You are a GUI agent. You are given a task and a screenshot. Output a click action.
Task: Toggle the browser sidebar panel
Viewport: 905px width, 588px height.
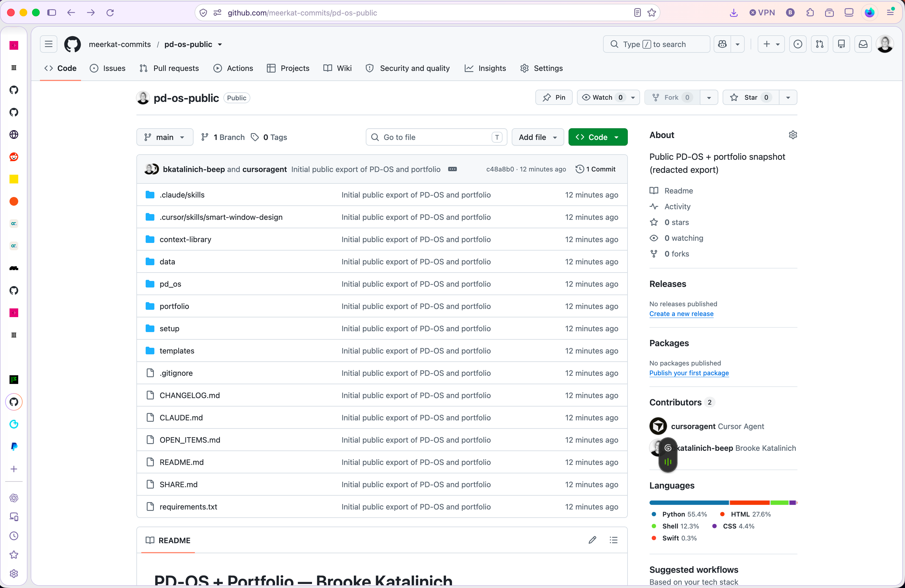tap(52, 12)
